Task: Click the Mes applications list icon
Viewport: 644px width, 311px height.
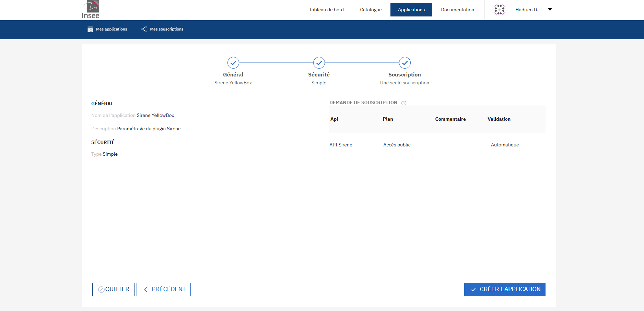Action: tap(90, 29)
